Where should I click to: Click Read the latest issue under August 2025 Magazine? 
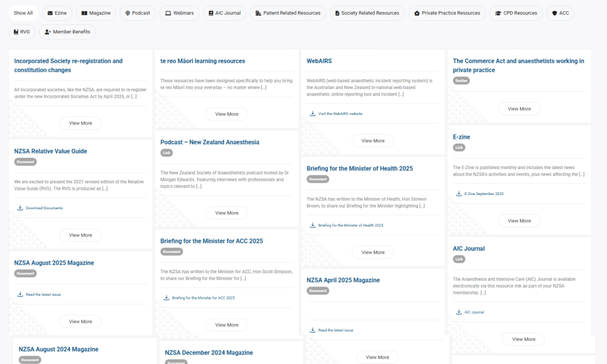click(43, 295)
